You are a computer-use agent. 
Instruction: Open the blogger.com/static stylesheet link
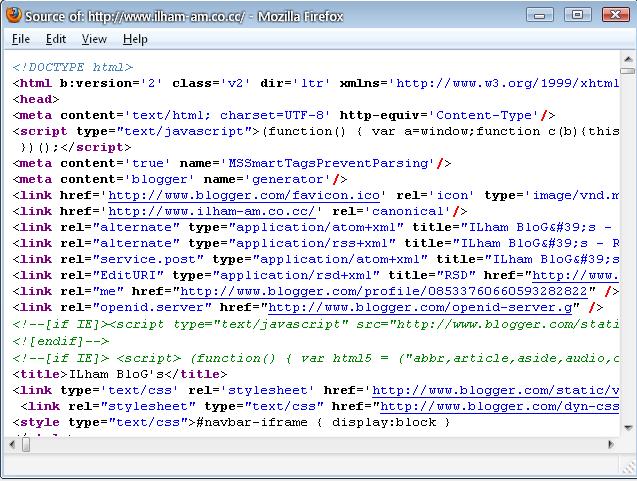pos(495,390)
